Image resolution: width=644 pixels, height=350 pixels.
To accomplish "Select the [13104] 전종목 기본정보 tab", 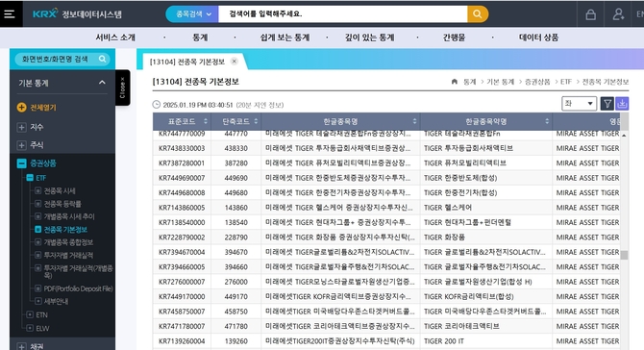I will point(187,62).
